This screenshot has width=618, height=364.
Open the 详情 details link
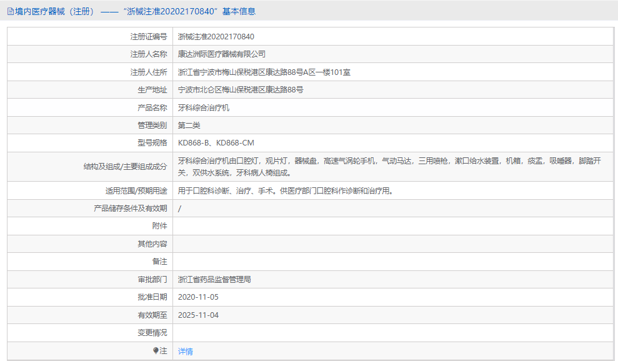[184, 352]
